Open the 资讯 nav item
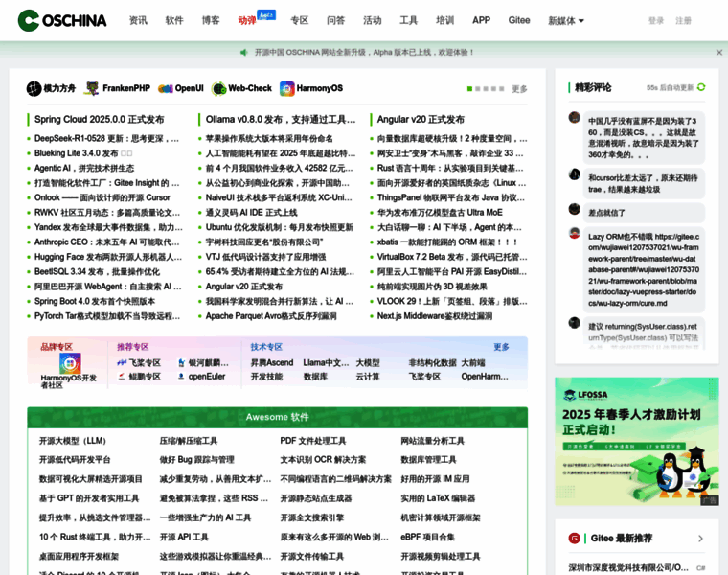Screen dimensions: 728x575 tap(138, 20)
